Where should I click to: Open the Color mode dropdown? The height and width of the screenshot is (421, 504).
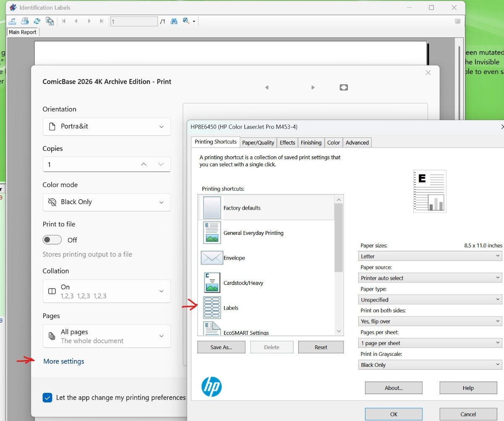(x=107, y=202)
